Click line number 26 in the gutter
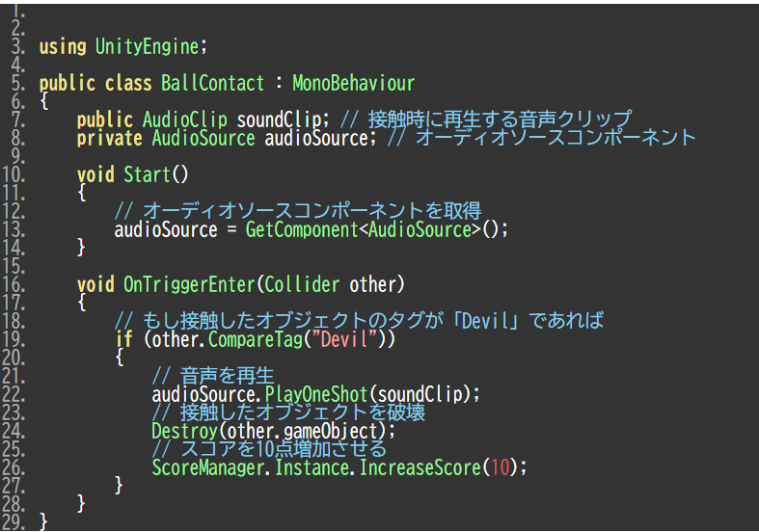Image resolution: width=759 pixels, height=532 pixels. pyautogui.click(x=14, y=466)
